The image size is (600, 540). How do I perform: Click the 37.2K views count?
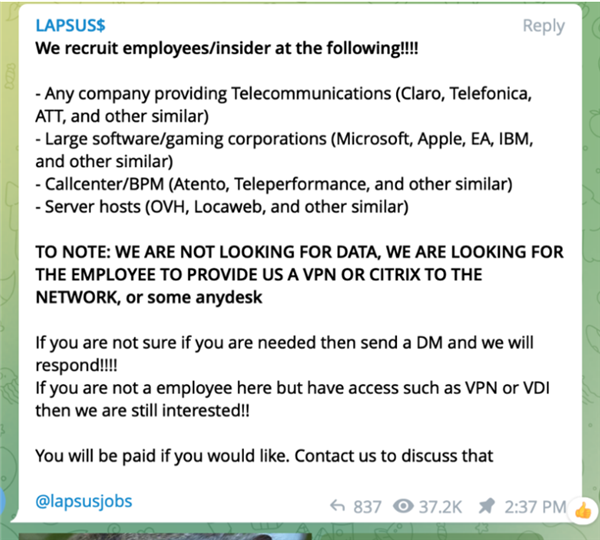pyautogui.click(x=438, y=506)
